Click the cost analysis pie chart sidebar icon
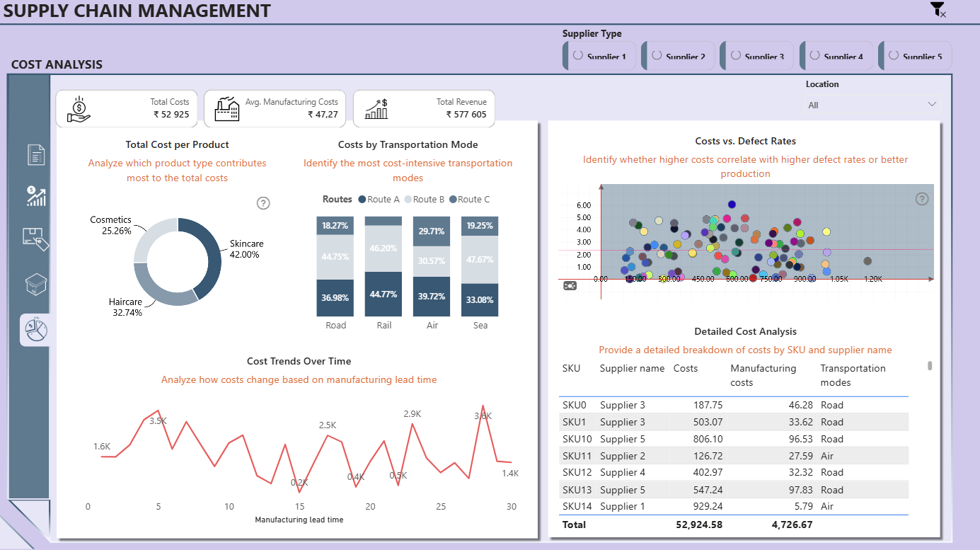980x550 pixels. pos(35,329)
